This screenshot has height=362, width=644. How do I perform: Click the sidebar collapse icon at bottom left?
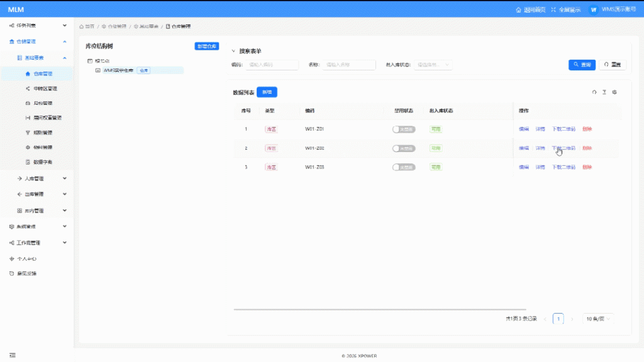12,355
